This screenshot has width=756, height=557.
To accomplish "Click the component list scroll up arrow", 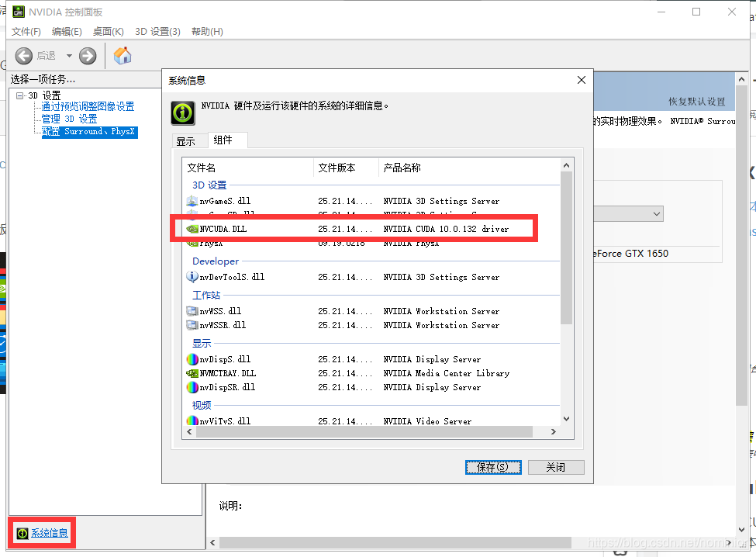I will (x=567, y=165).
